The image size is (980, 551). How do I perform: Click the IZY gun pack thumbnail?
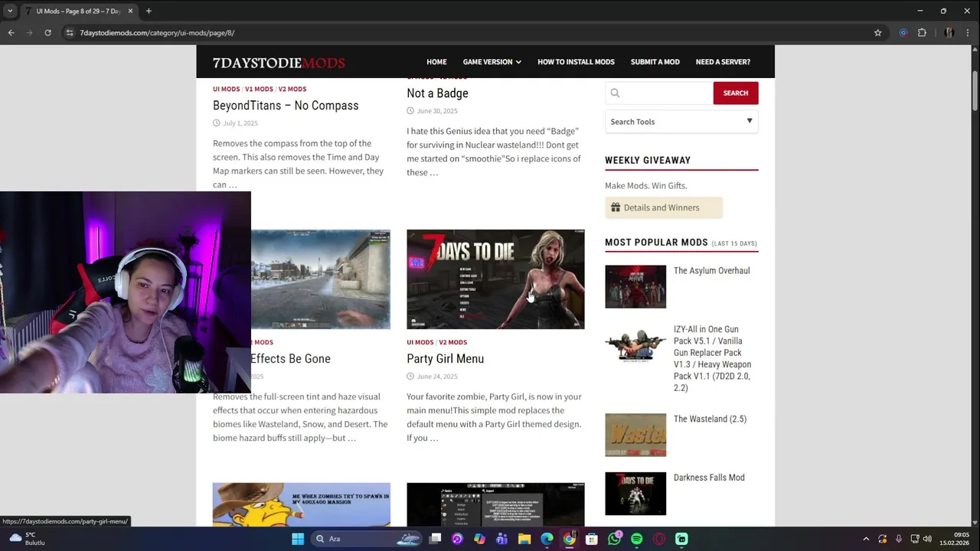tap(635, 345)
